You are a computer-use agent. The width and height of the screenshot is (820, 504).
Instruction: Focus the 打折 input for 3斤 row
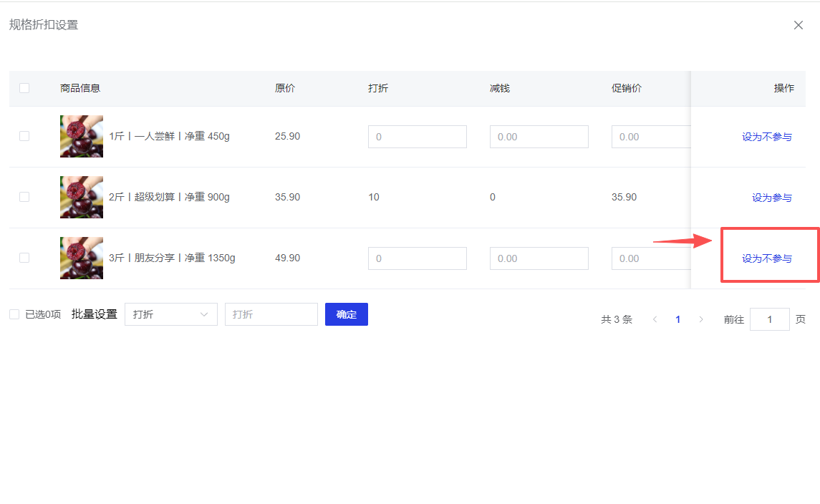pos(417,258)
